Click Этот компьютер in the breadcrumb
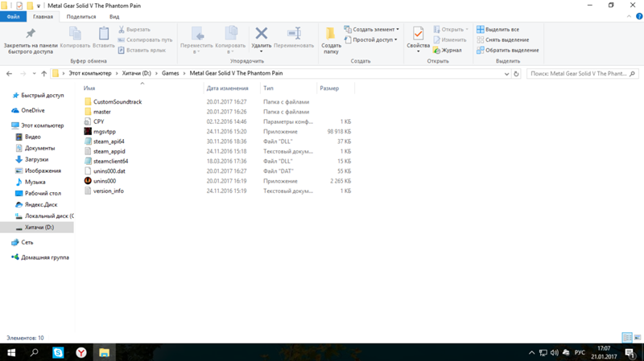This screenshot has height=361, width=644. 90,73
